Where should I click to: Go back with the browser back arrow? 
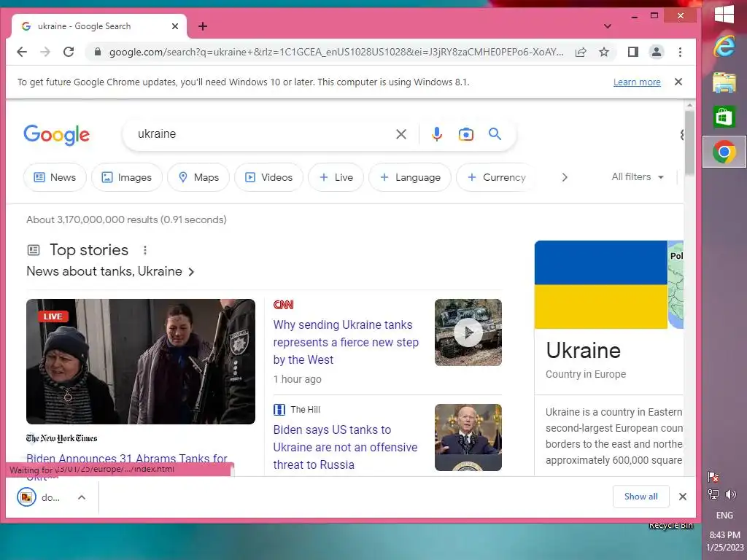click(x=22, y=52)
